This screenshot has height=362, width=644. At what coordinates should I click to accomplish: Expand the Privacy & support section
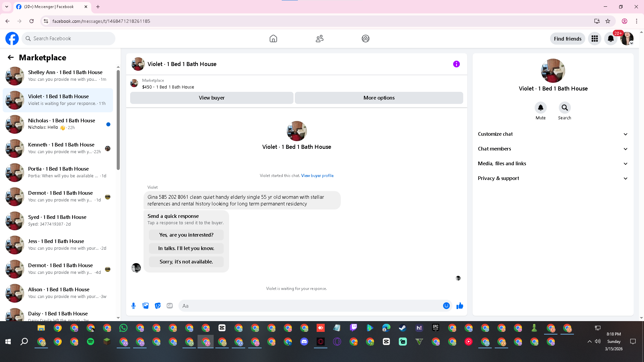pyautogui.click(x=553, y=178)
